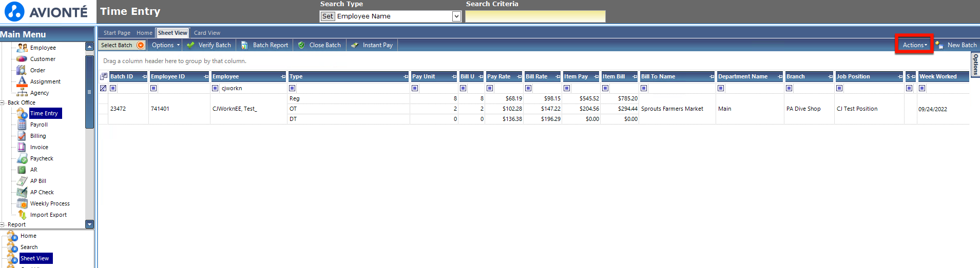Toggle the Branch filter box
This screenshot has height=268, width=980.
789,88
